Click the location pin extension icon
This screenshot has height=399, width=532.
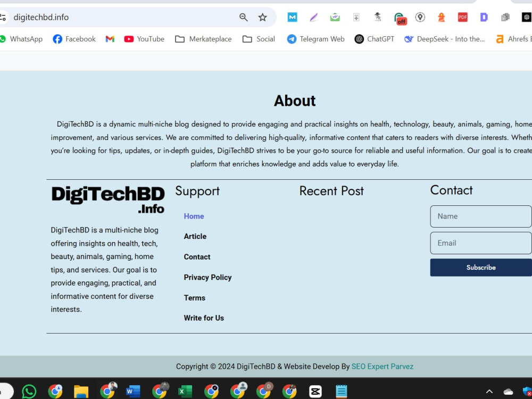point(420,17)
